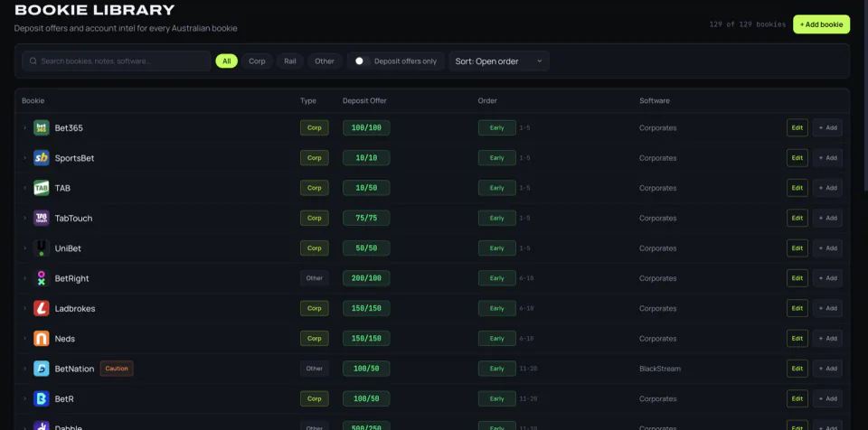Click the UniBet logo icon
The image size is (868, 430).
(x=42, y=248)
